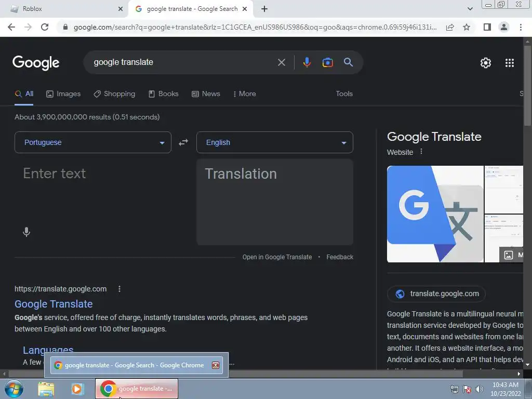Viewport: 532px width, 399px height.
Task: Open the Google Translate result title link
Action: coord(54,304)
